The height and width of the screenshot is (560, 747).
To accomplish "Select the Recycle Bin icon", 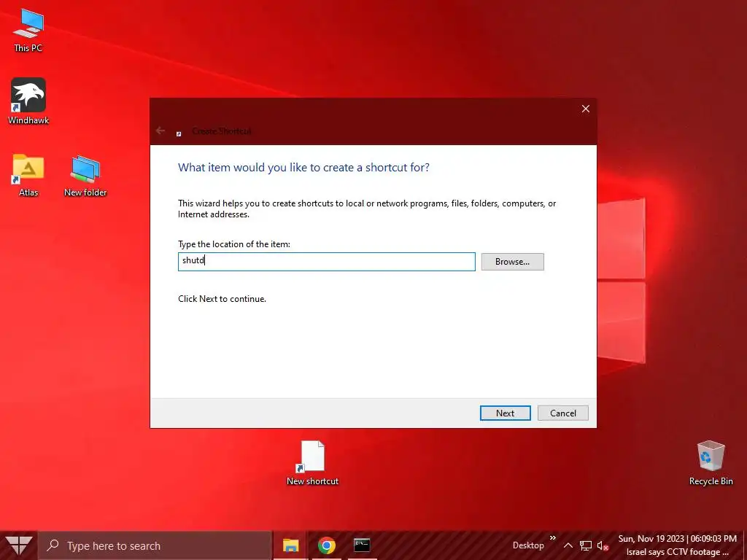I will [x=711, y=463].
